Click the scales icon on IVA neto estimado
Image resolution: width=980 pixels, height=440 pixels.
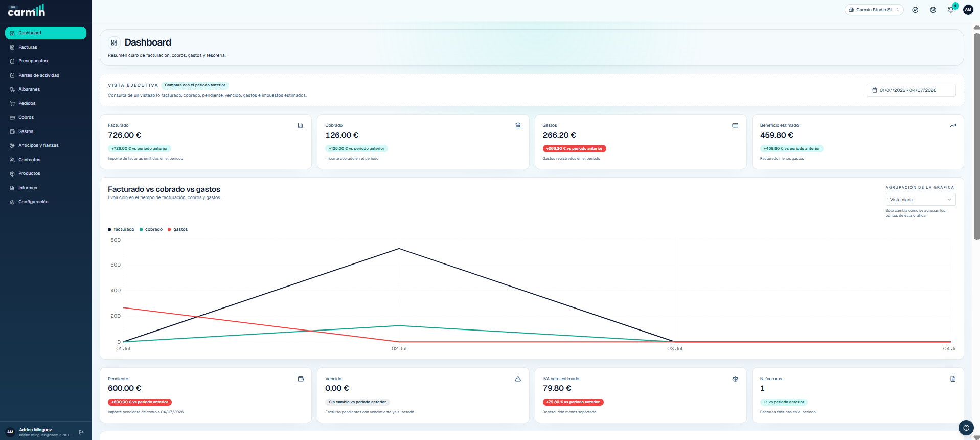735,379
